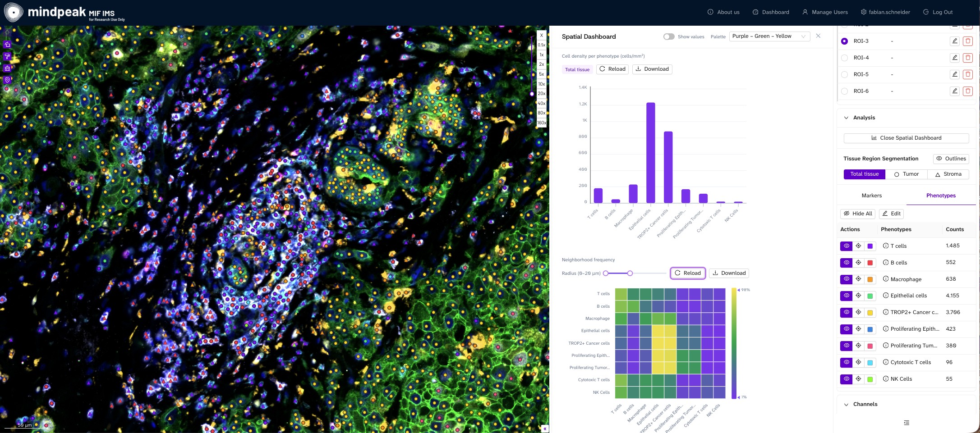Hide TROP2+ Cancer cells using eye toggle
Screen dimensions: 980x433
[x=846, y=312]
